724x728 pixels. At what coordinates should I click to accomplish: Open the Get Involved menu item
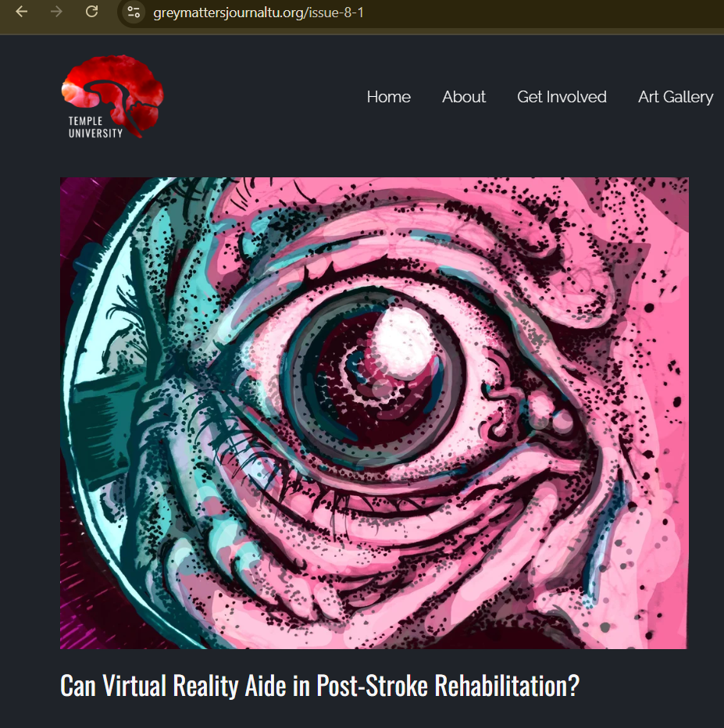(562, 97)
